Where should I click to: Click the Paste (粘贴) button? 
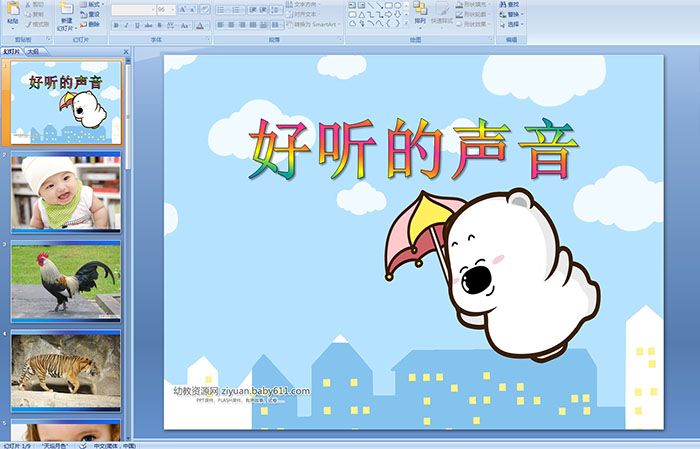[x=13, y=13]
